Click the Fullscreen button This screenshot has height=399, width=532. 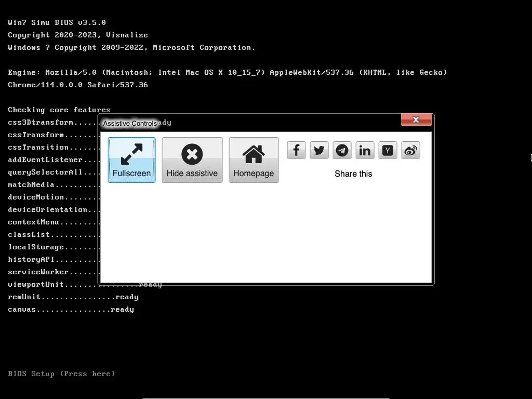(x=131, y=160)
